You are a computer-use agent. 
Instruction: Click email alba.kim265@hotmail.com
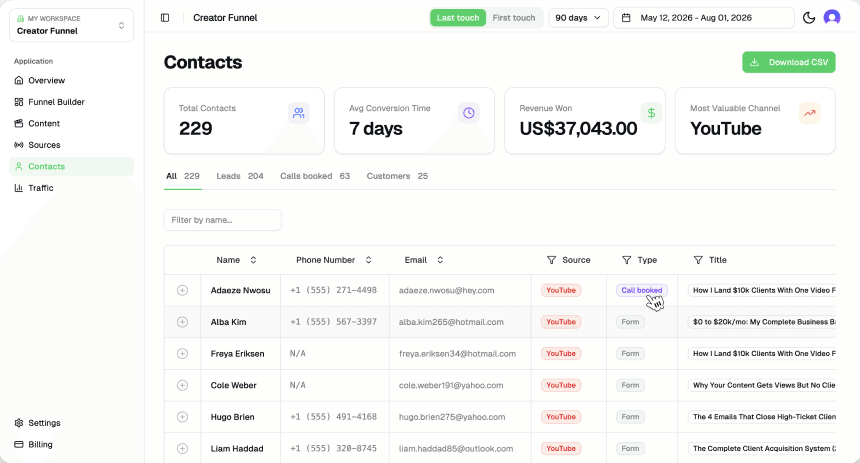(451, 322)
